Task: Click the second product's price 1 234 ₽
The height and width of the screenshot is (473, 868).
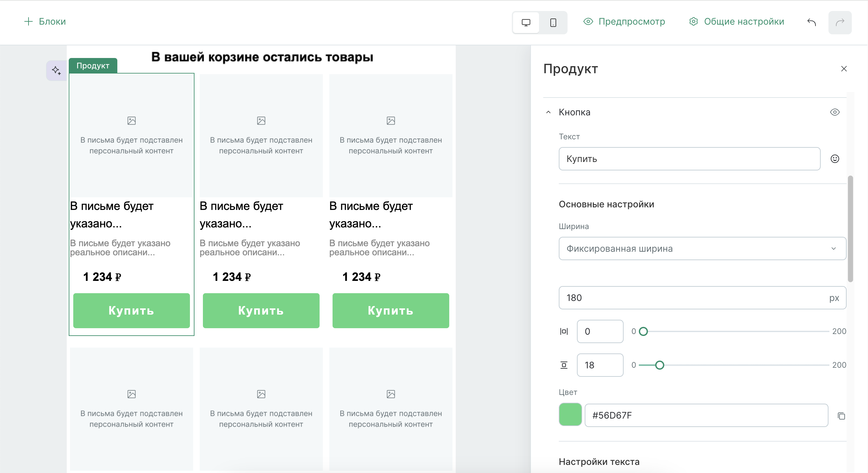Action: coord(231,277)
